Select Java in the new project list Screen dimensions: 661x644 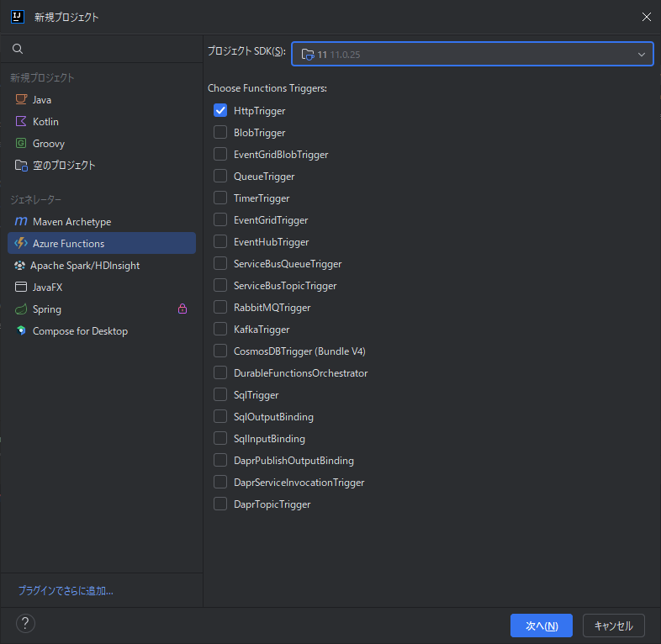[x=102, y=99]
